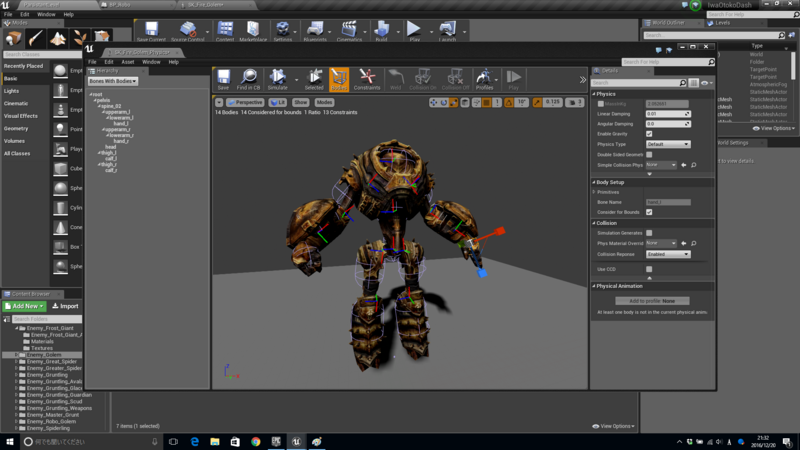Open Content browser from main toolbar
The width and height of the screenshot is (800, 450).
point(225,32)
